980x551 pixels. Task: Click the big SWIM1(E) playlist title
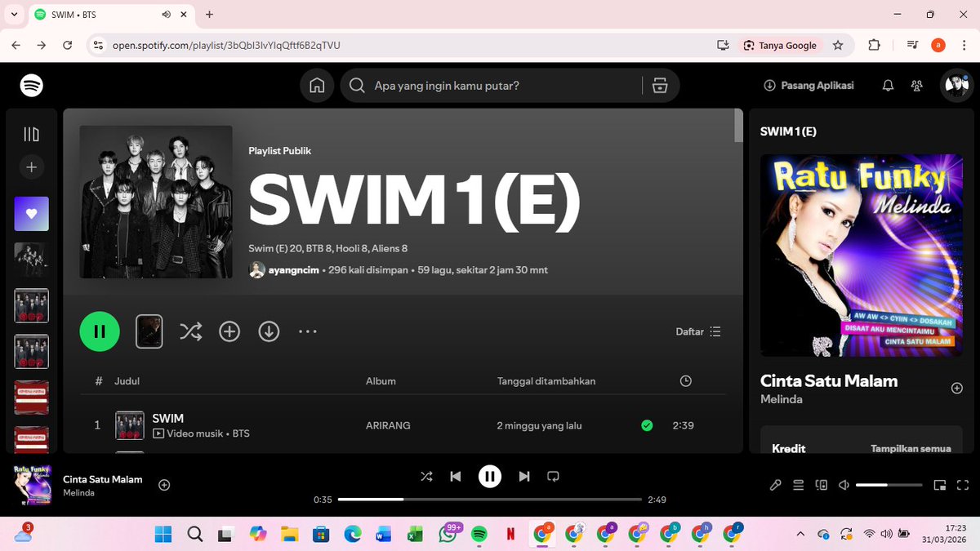[414, 202]
